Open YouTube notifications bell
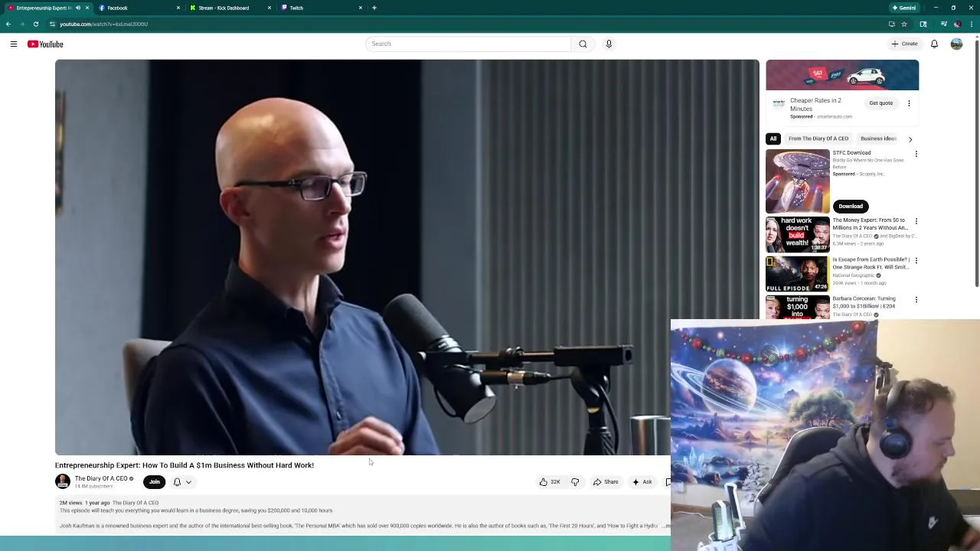980x551 pixels. 934,44
